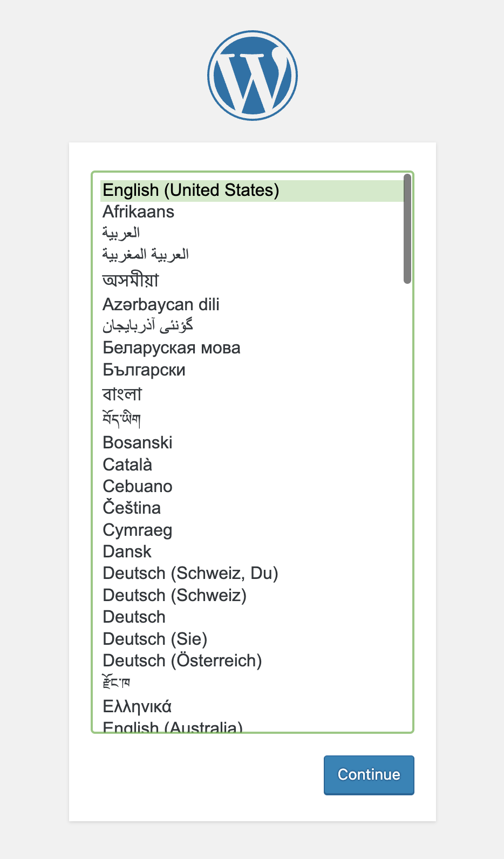Click the language list scrollbar thumb

407,229
